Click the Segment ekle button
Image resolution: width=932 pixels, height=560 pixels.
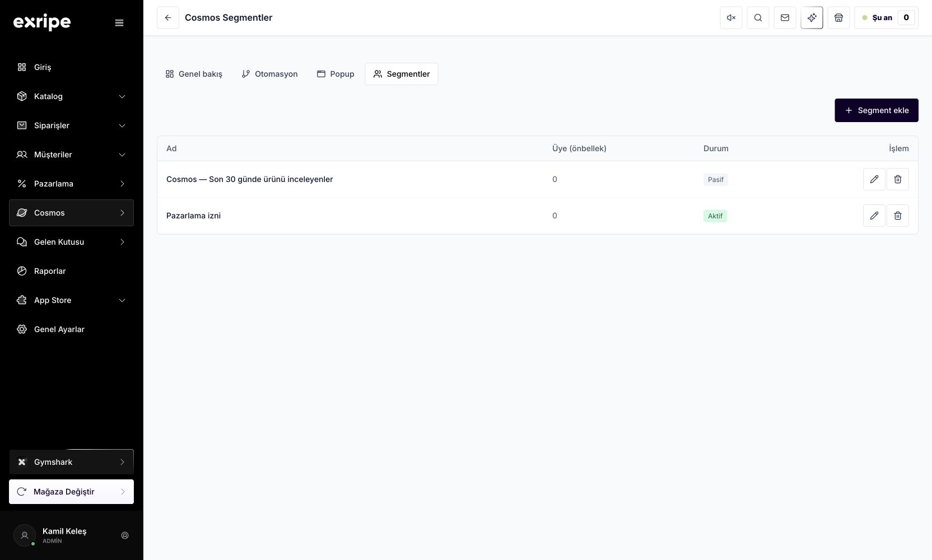pos(876,110)
